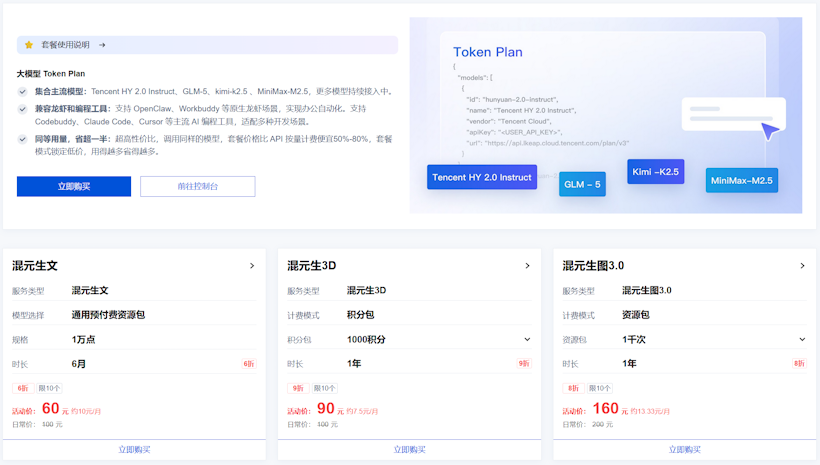The image size is (820, 465).
Task: Click 混元生3D service type value
Action: [x=366, y=290]
